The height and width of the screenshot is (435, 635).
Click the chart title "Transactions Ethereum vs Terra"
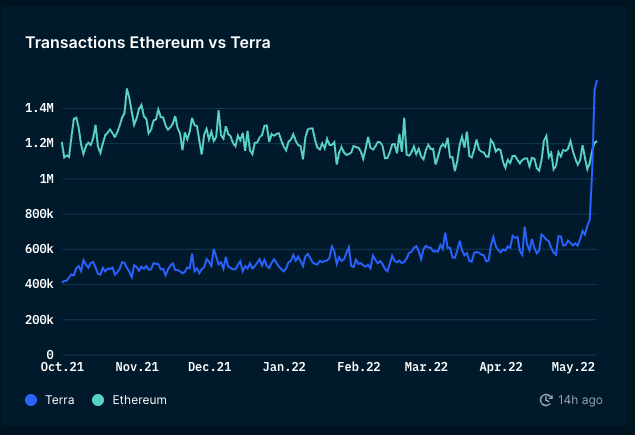point(148,43)
